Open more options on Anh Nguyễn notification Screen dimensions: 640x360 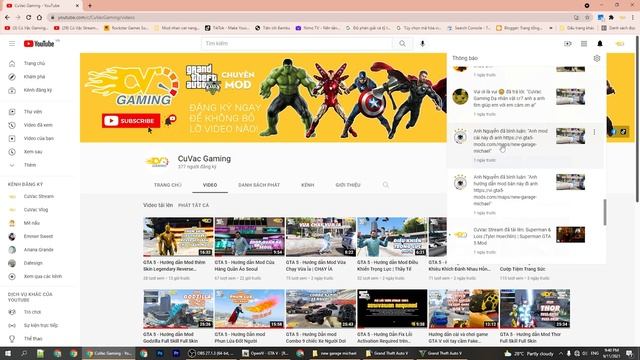(594, 132)
